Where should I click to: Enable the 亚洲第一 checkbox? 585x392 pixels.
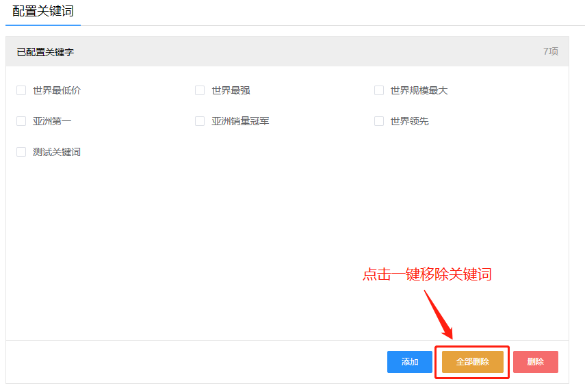[21, 121]
